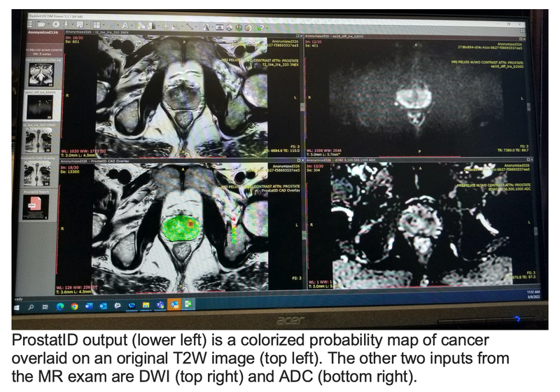Expand the layout grid dropdown arrow
The image size is (560, 392).
click(104, 25)
